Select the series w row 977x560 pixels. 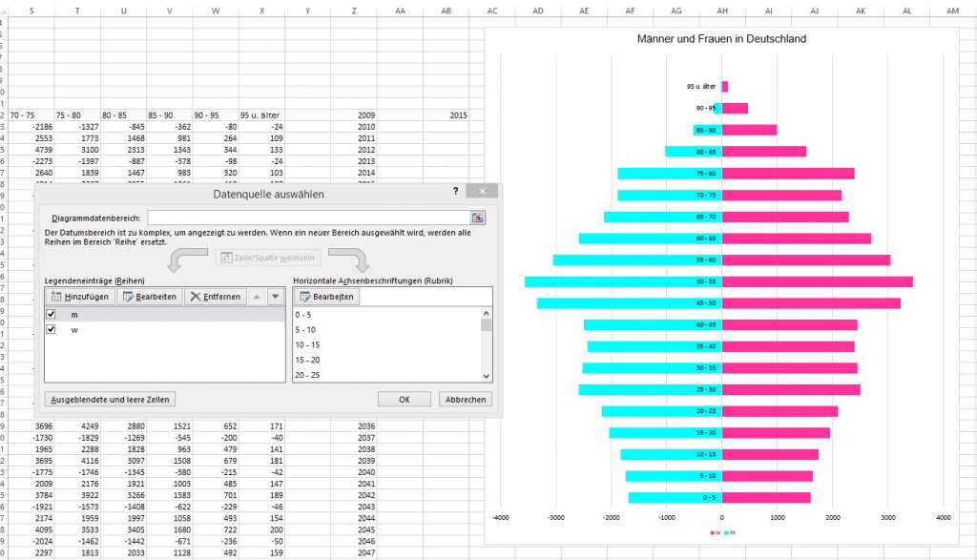pyautogui.click(x=164, y=329)
